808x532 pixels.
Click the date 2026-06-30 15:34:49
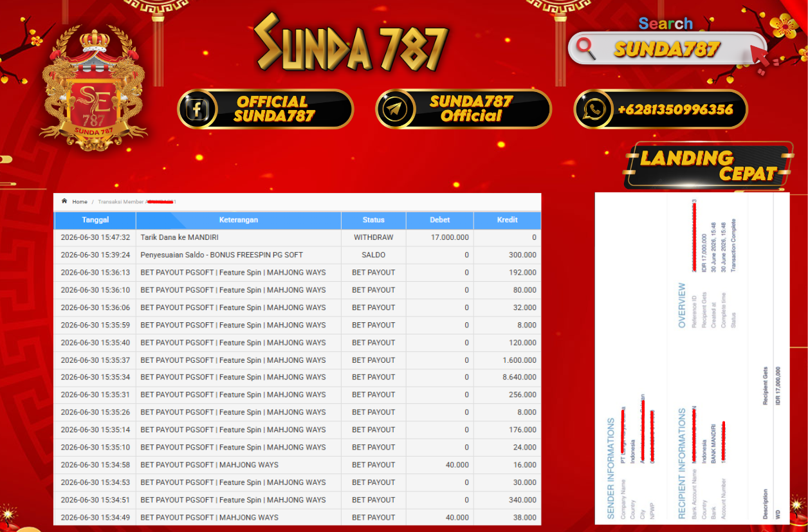pos(95,517)
